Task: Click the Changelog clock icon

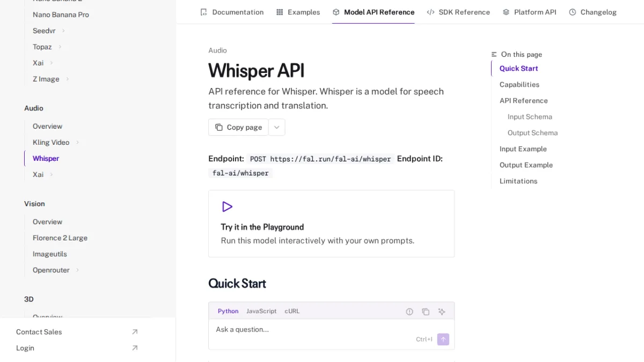Action: (573, 12)
